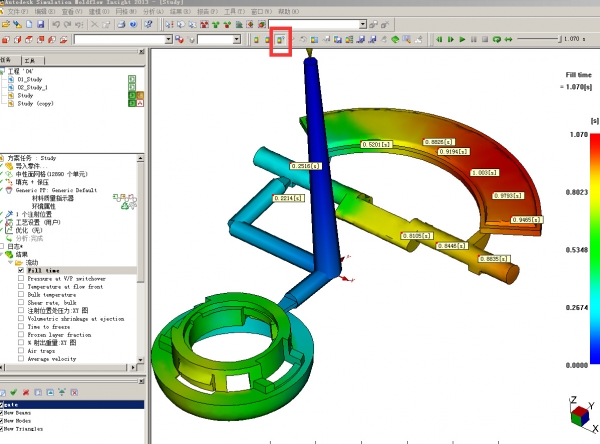Click the green cutting plane icon
The width and height of the screenshot is (600, 444).
pyautogui.click(x=395, y=39)
